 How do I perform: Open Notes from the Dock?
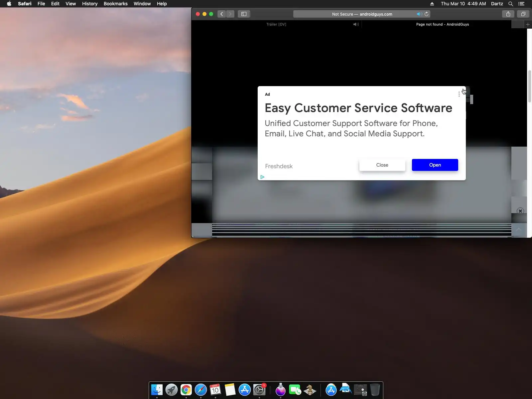click(230, 390)
